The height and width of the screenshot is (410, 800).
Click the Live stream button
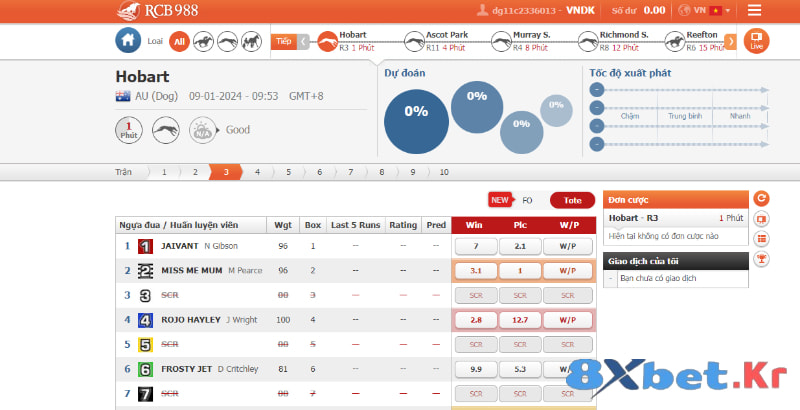coord(757,41)
